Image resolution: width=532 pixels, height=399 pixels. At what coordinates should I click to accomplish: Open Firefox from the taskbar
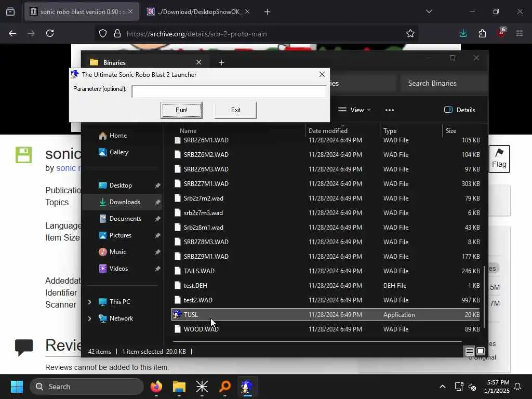click(156, 387)
